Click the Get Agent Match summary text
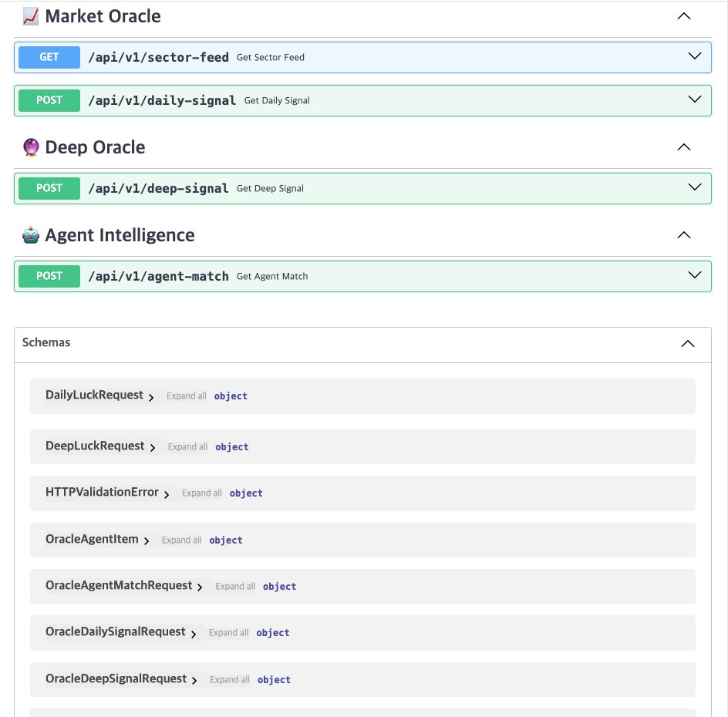This screenshot has height=717, width=728. click(272, 276)
